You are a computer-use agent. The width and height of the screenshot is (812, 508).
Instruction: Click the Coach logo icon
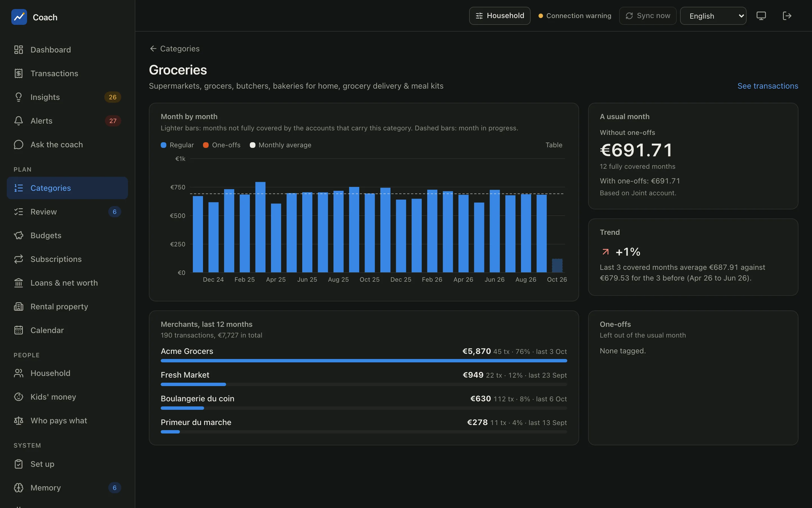click(19, 17)
